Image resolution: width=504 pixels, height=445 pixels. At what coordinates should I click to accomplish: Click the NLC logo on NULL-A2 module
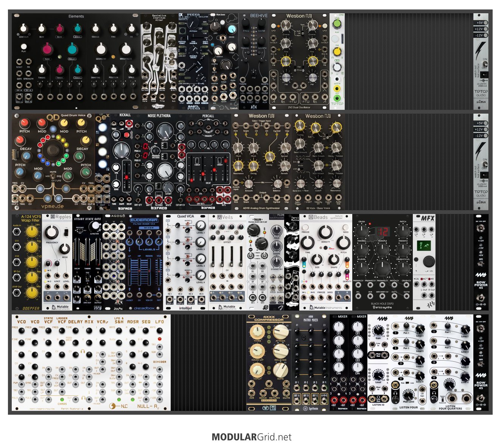tap(118, 406)
